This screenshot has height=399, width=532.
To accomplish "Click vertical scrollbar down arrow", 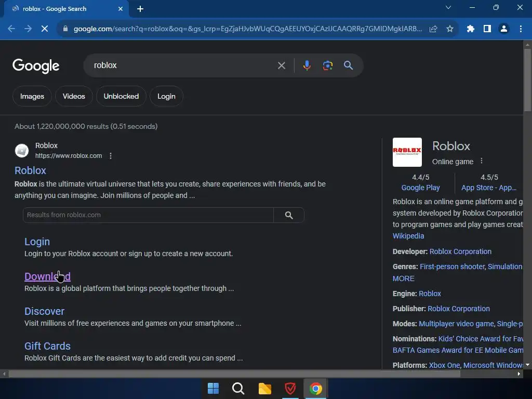I will point(527,365).
